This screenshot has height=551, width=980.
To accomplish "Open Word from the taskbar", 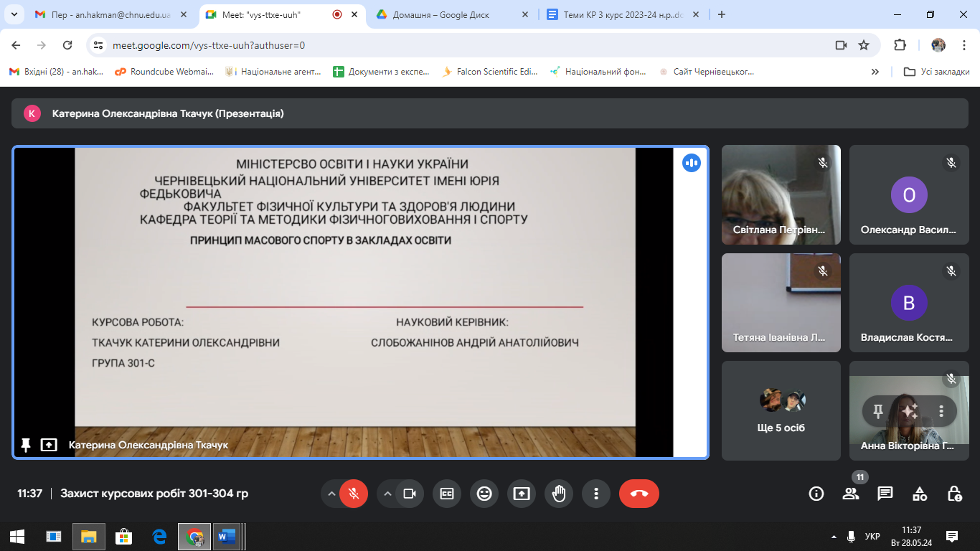I will coord(227,536).
